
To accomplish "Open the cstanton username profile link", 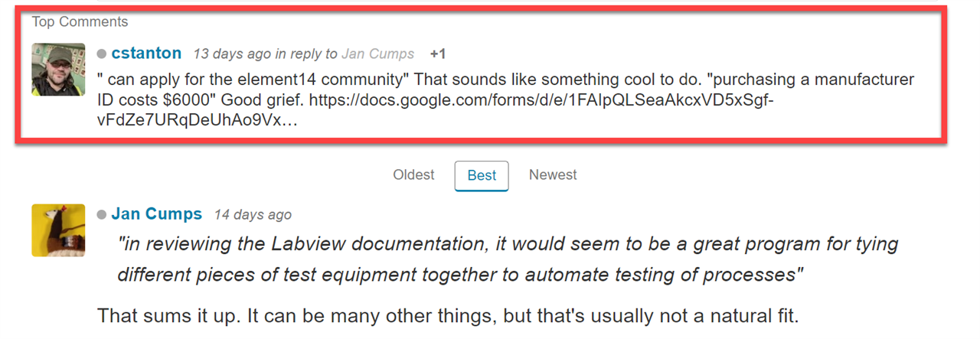I will 146,54.
